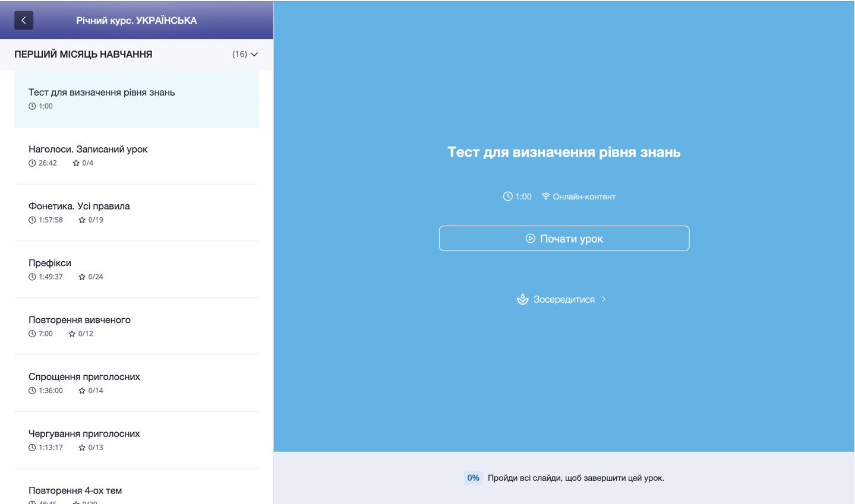
Task: Click the star icon for Спрощення приголосних 0/14
Action: [82, 391]
